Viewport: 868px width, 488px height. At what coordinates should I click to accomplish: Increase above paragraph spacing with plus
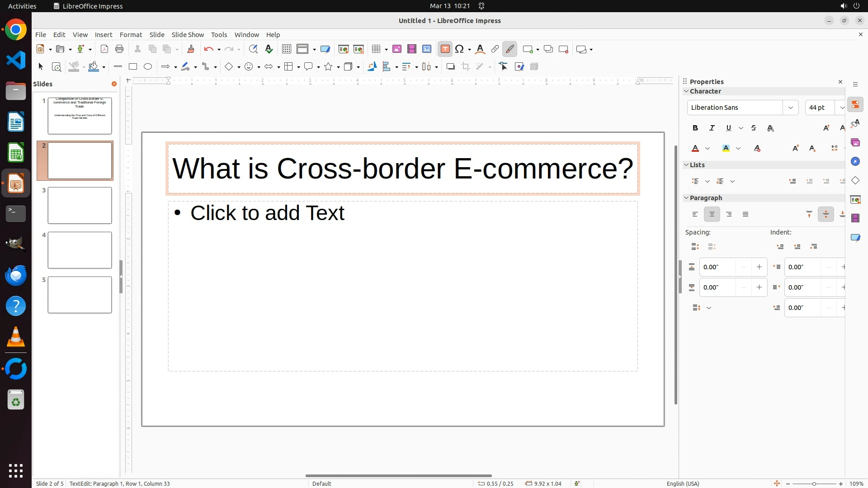[x=759, y=267]
